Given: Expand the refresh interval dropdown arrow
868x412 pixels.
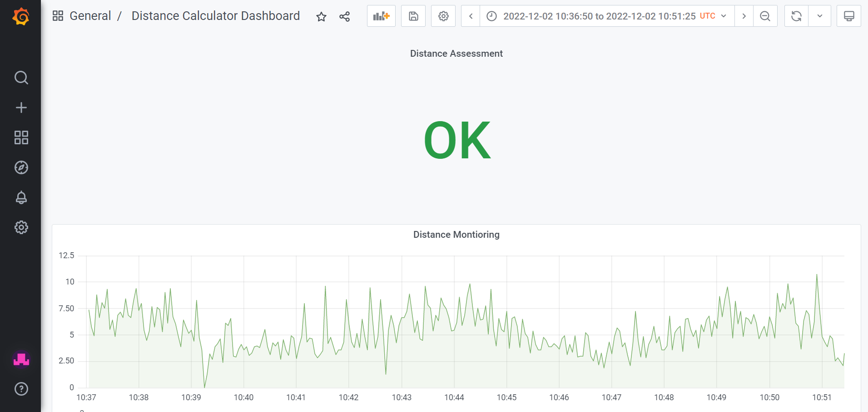Looking at the screenshot, I should pyautogui.click(x=820, y=16).
